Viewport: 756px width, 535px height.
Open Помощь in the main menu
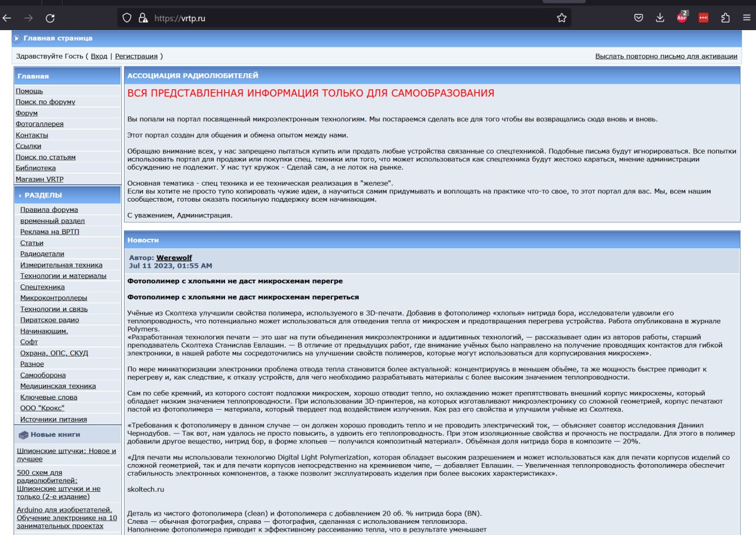30,91
